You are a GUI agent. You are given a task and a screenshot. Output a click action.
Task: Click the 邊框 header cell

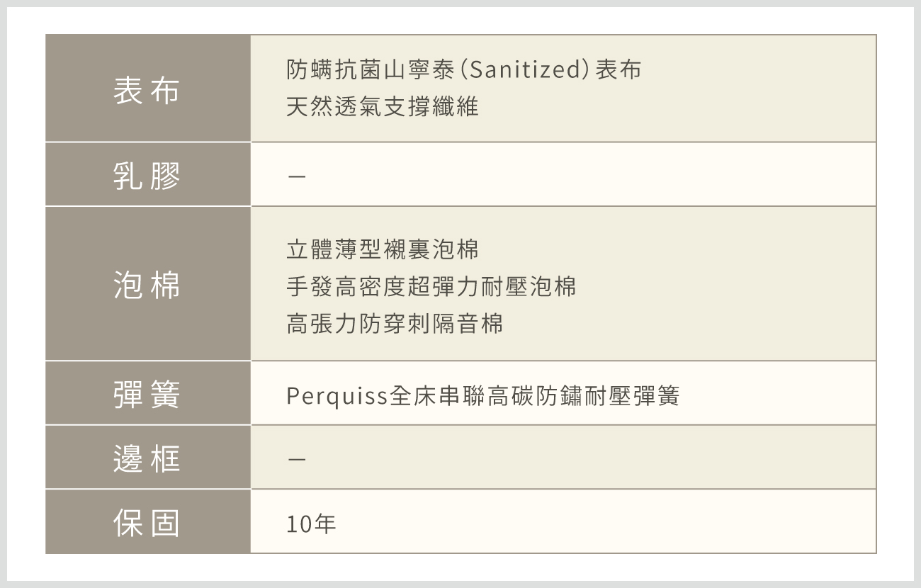pos(148,457)
